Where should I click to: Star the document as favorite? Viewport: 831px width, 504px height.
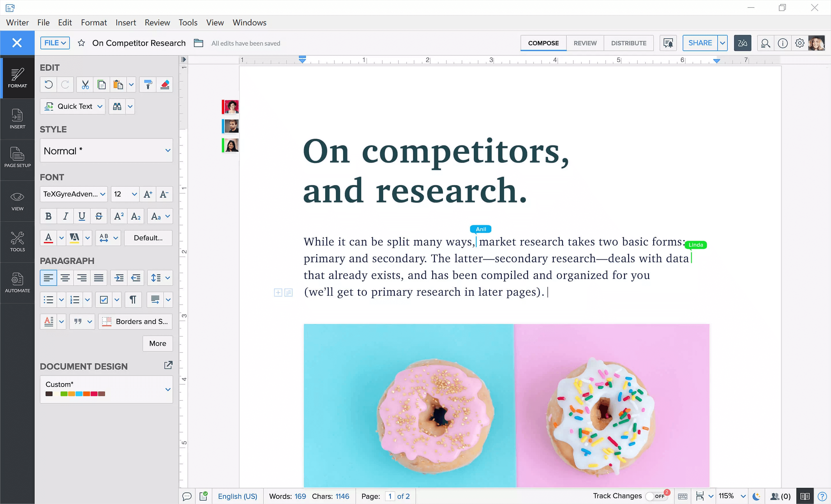(81, 43)
